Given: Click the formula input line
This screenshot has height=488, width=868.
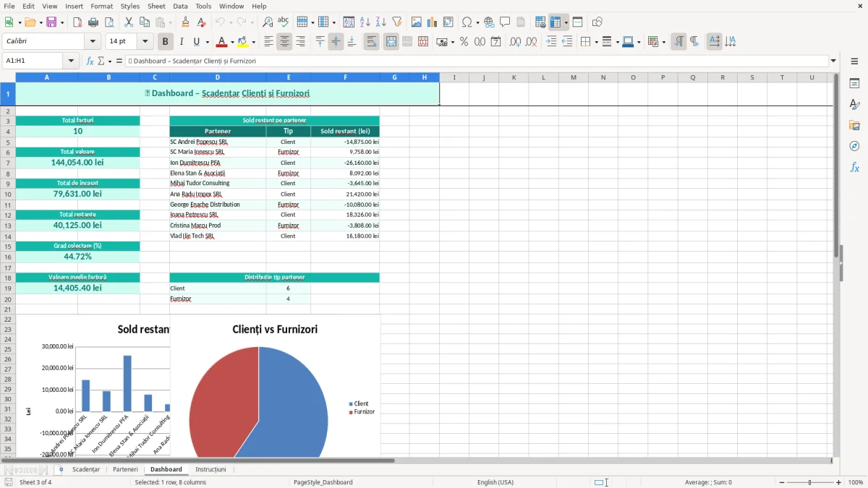Looking at the screenshot, I should [x=477, y=61].
